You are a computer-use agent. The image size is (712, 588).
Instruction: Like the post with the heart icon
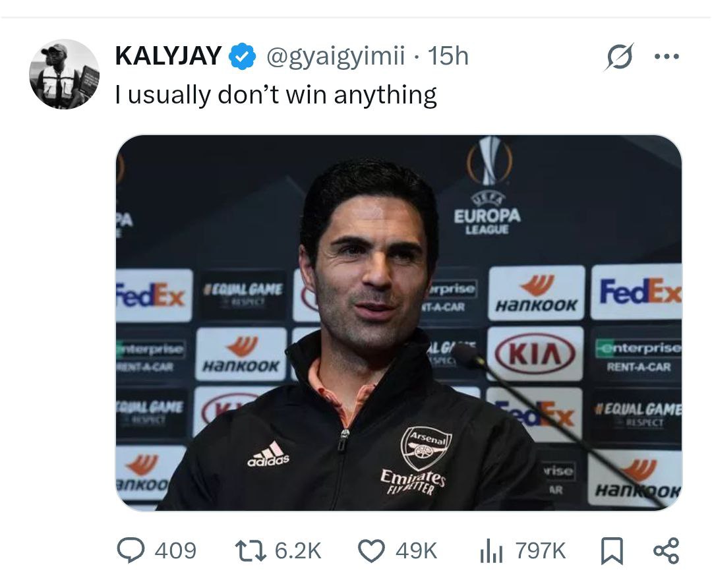click(372, 550)
